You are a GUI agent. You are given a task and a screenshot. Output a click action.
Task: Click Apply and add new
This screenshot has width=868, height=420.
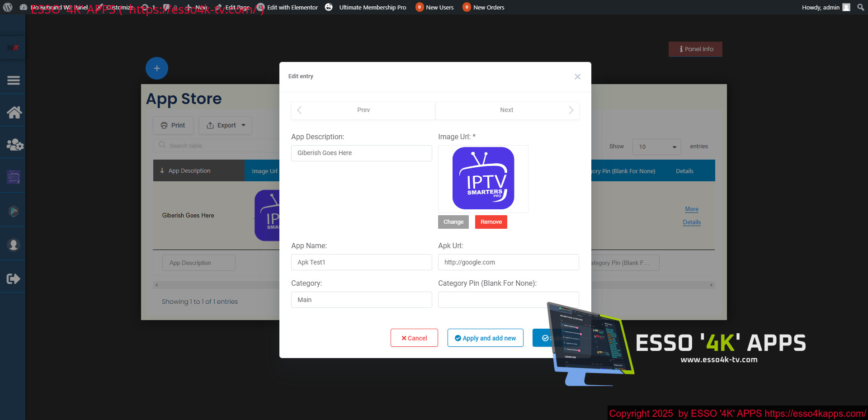click(486, 338)
